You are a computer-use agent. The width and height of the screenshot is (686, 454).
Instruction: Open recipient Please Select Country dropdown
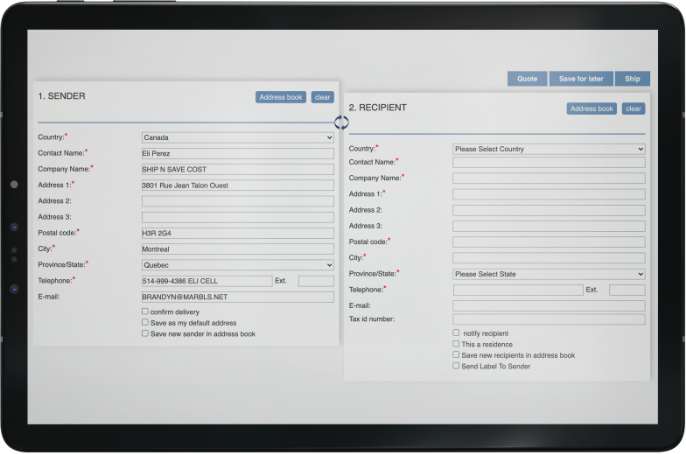548,149
